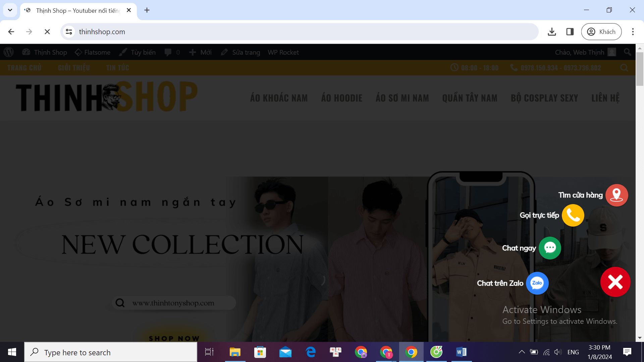644x362 pixels.
Task: Click Tùy biến customize option
Action: (x=138, y=52)
